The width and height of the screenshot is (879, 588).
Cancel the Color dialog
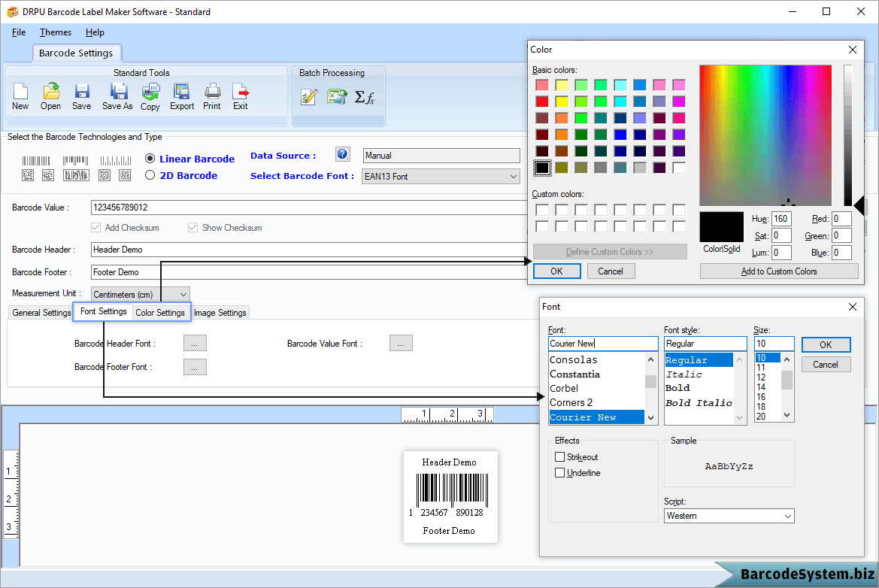point(611,271)
